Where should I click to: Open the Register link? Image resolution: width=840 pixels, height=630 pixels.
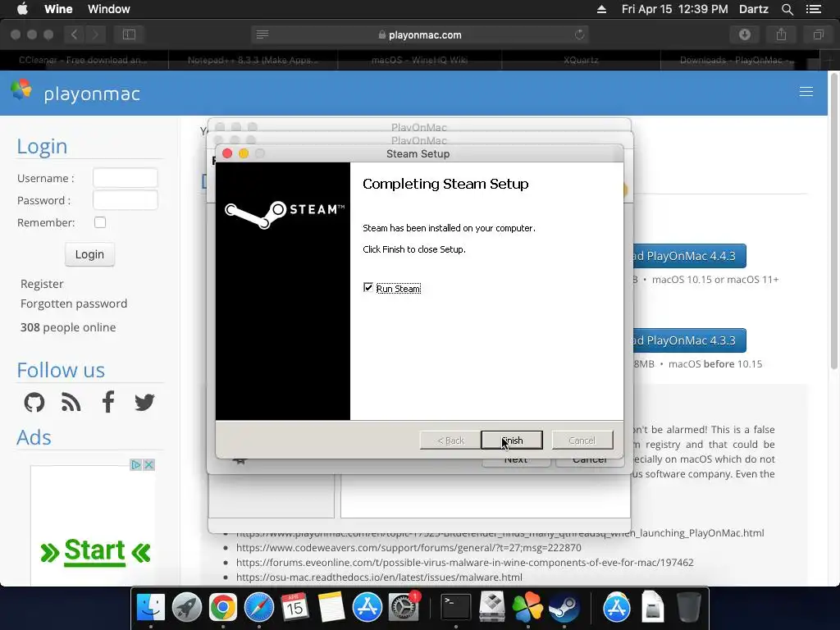pyautogui.click(x=42, y=284)
